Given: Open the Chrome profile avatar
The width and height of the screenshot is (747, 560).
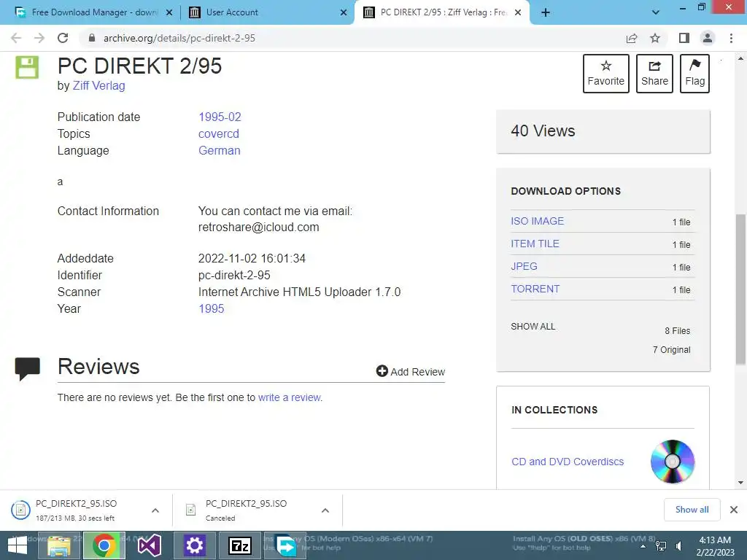Looking at the screenshot, I should [708, 38].
